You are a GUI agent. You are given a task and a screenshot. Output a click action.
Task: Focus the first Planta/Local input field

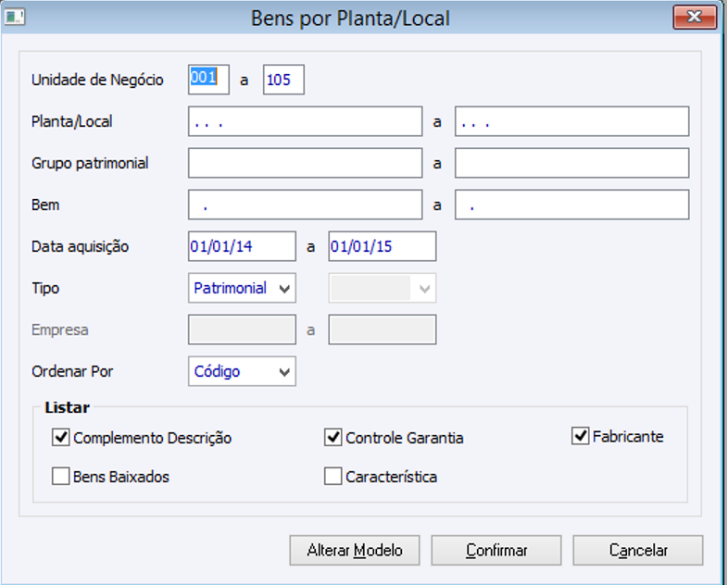[x=305, y=121]
